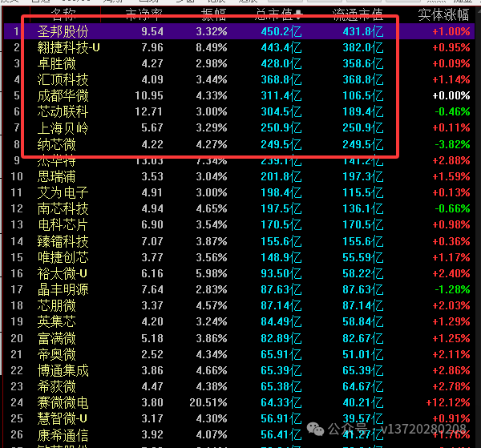The width and height of the screenshot is (481, 448).
Task: Click row number 15 for 唯捷创芯
Action: (17, 257)
